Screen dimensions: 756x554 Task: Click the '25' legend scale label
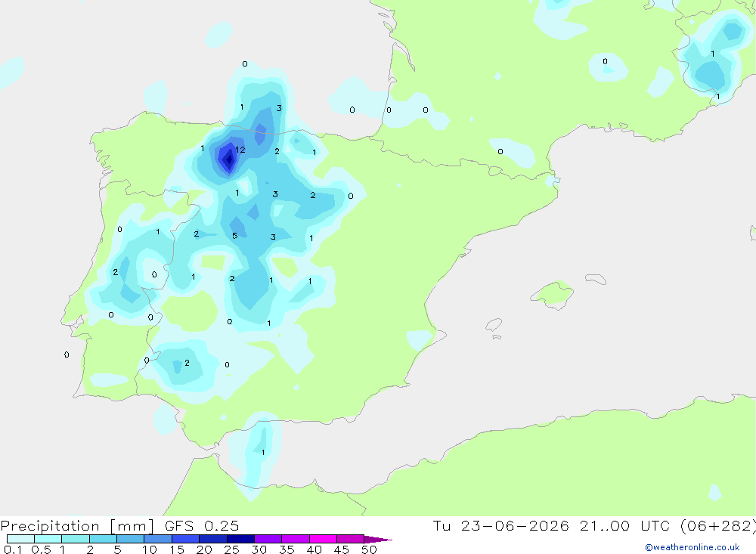pos(232,549)
